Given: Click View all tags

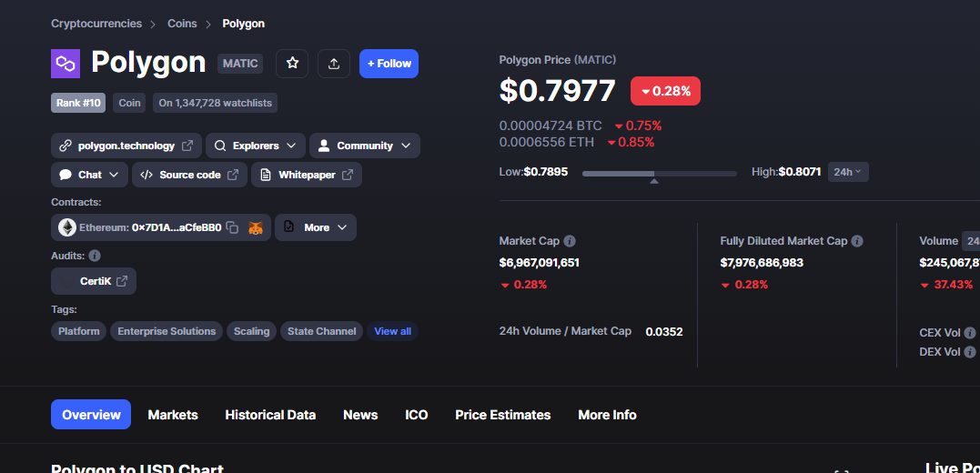Looking at the screenshot, I should point(392,331).
